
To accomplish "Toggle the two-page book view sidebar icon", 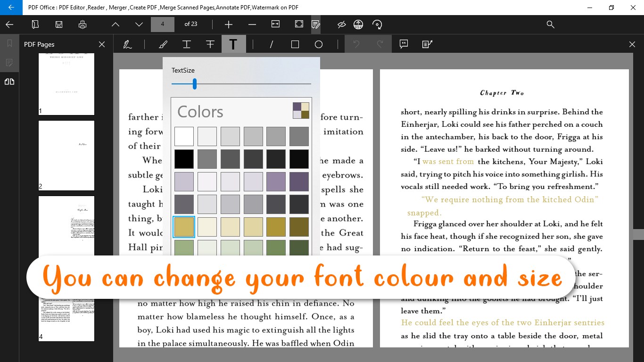I will [9, 82].
